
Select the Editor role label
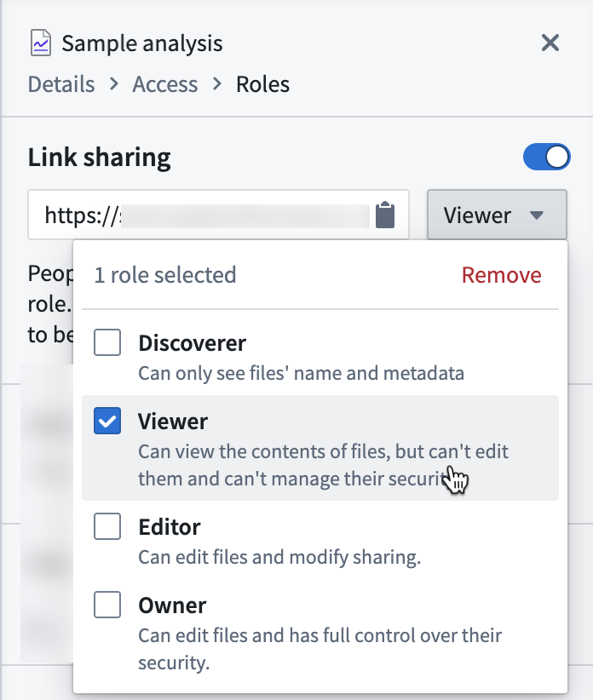(x=170, y=527)
